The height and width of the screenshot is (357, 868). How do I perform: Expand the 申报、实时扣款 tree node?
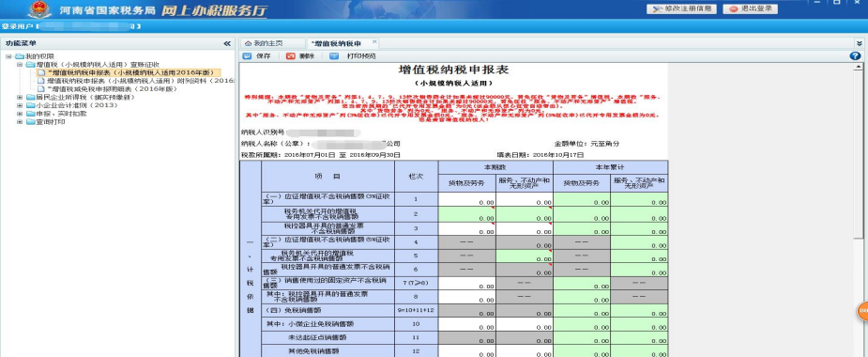pyautogui.click(x=20, y=114)
